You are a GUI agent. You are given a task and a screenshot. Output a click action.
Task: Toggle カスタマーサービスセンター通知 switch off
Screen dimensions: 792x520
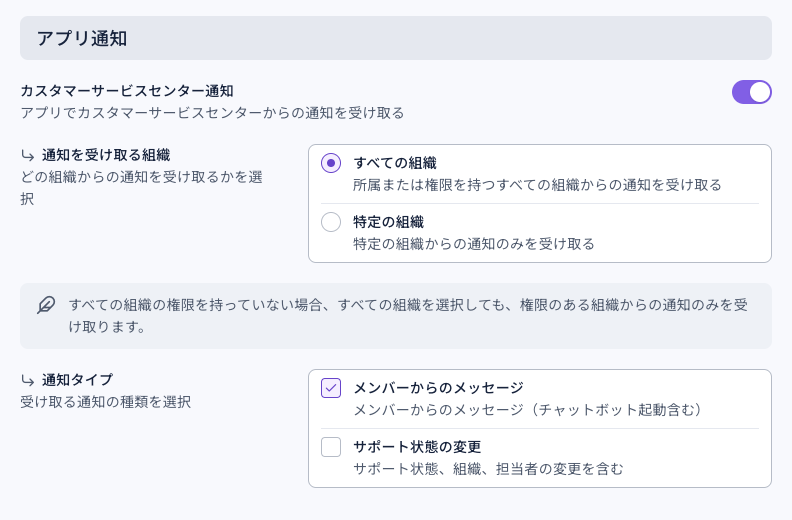pyautogui.click(x=752, y=92)
